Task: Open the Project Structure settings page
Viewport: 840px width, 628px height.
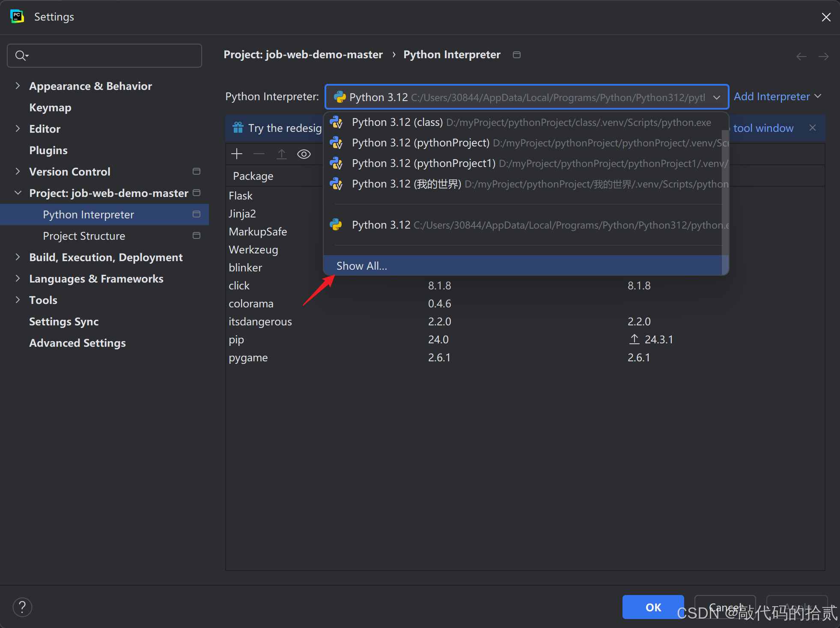Action: (84, 236)
